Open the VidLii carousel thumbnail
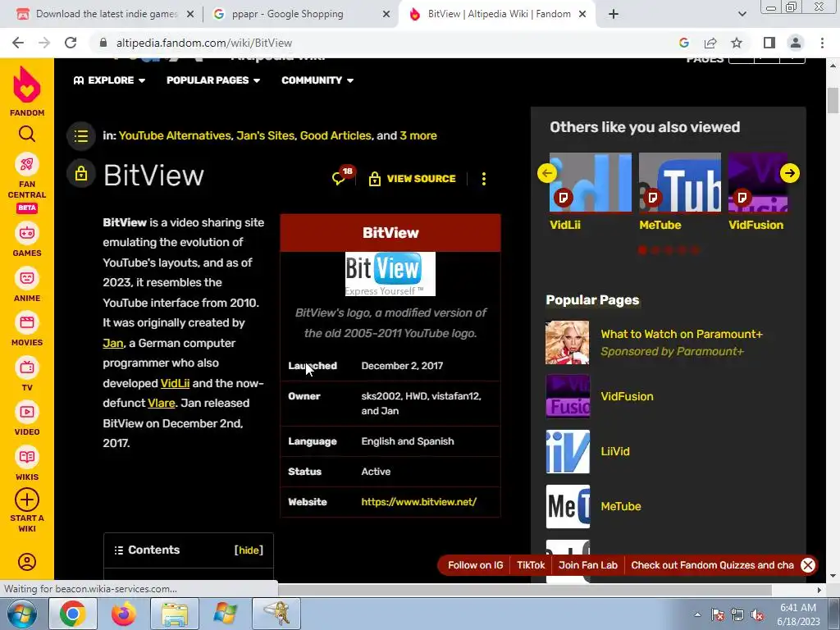Viewport: 840px width, 630px height. (591, 182)
